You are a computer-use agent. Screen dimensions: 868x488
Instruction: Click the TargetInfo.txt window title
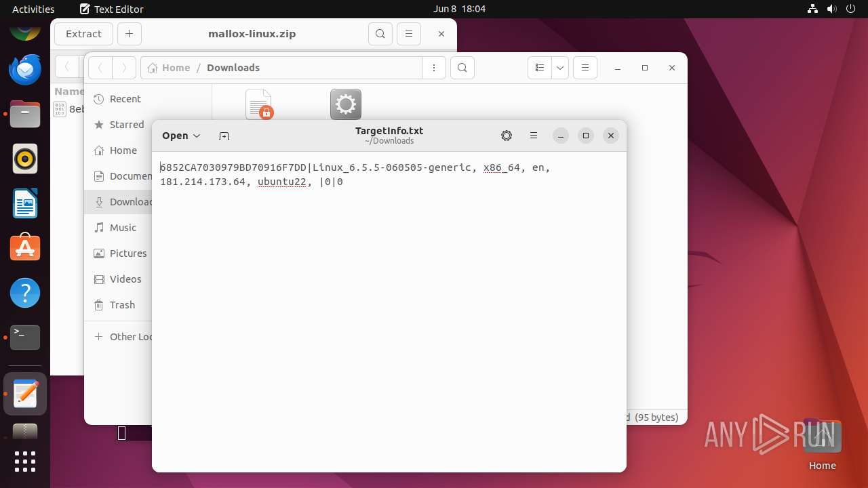click(x=389, y=131)
